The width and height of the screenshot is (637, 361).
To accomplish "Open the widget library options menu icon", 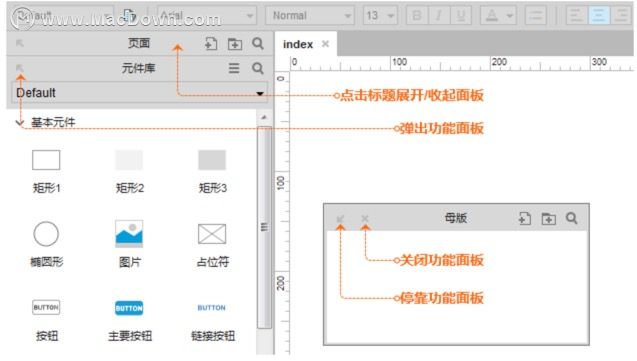I will pyautogui.click(x=234, y=68).
